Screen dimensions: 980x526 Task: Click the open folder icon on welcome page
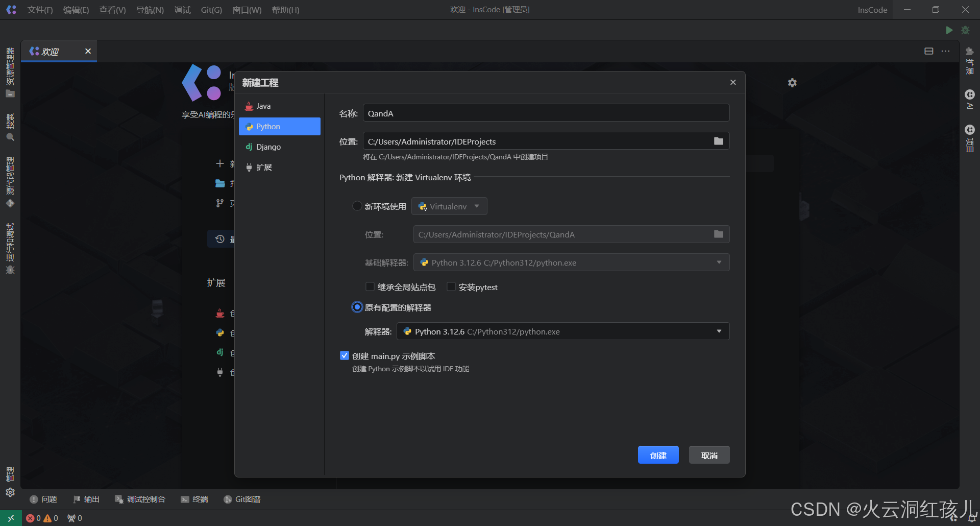click(220, 183)
